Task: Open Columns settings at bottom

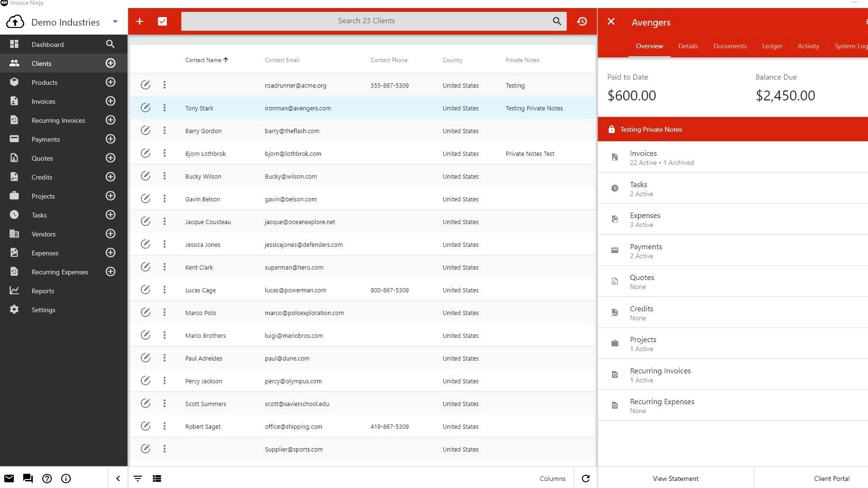Action: 552,479
